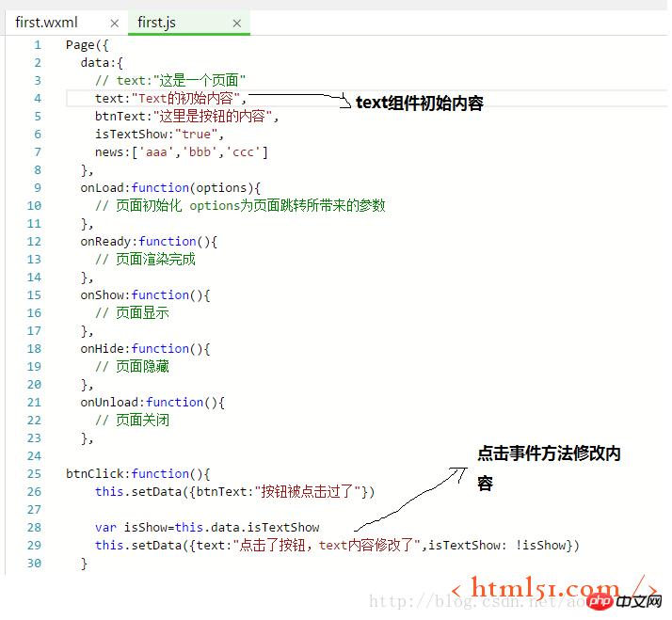Close the first.wxml tab
The height and width of the screenshot is (620, 672).
pos(115,23)
